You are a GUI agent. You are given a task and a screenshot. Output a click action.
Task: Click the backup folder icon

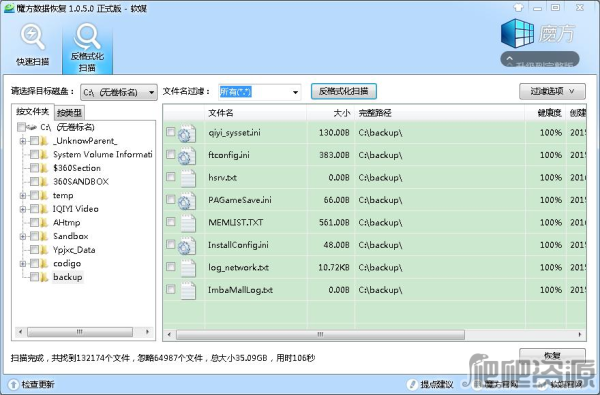(44, 277)
